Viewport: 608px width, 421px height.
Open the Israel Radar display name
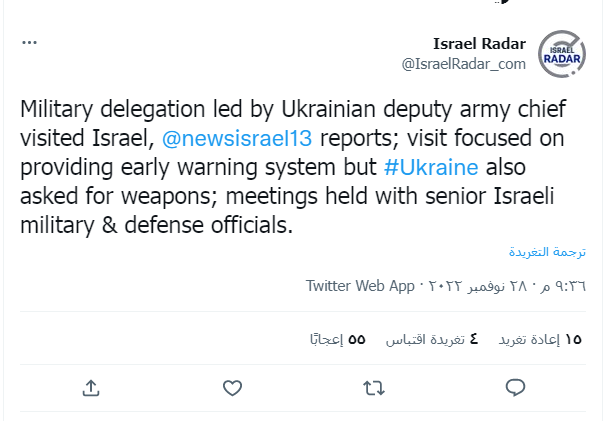coord(479,43)
